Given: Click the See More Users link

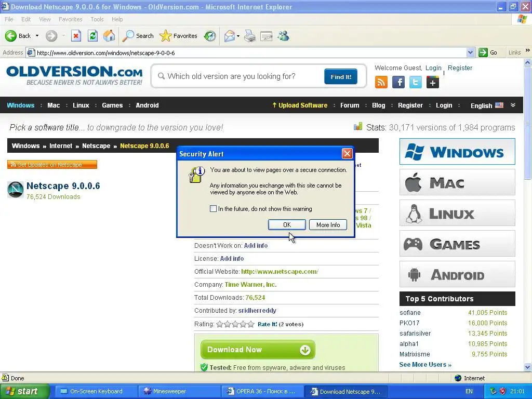Looking at the screenshot, I should (425, 364).
